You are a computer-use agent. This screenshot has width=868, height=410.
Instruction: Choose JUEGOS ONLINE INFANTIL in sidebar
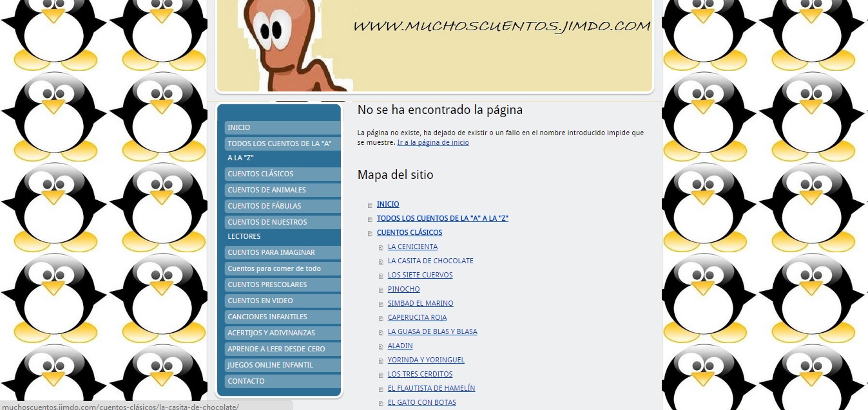[271, 365]
